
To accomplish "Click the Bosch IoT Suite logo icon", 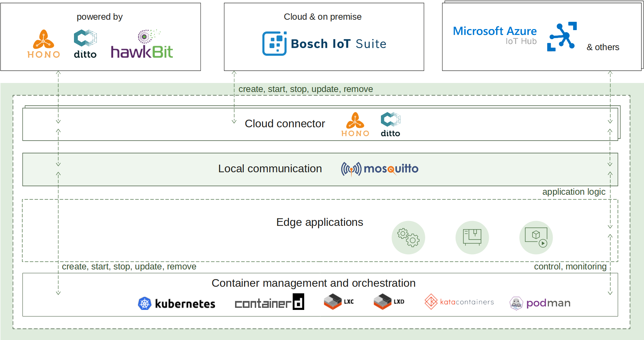I will [274, 44].
